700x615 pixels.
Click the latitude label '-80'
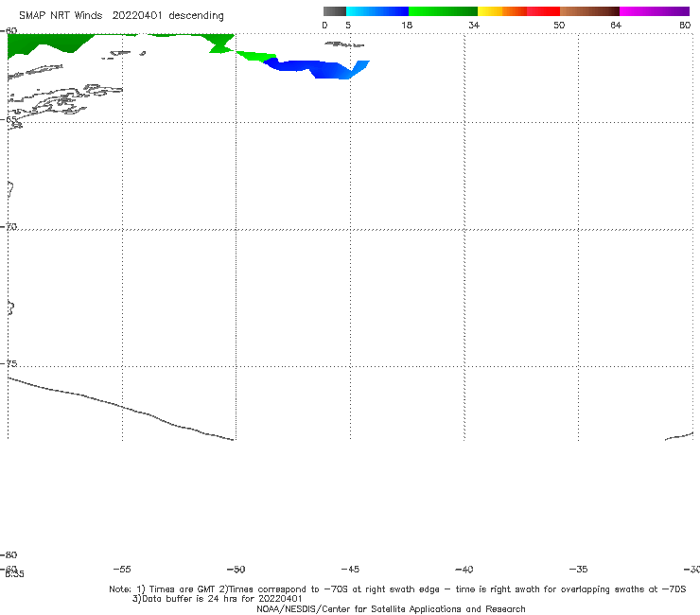click(9, 554)
